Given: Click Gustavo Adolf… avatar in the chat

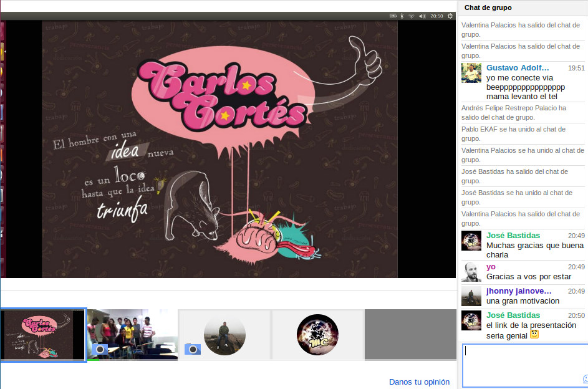Looking at the screenshot, I should (x=471, y=73).
